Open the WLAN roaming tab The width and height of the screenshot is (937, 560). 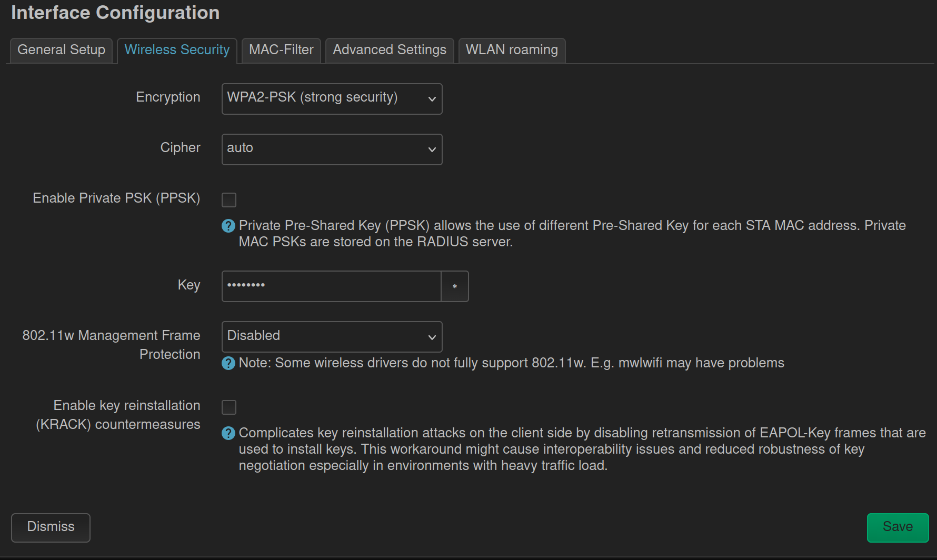(x=512, y=50)
